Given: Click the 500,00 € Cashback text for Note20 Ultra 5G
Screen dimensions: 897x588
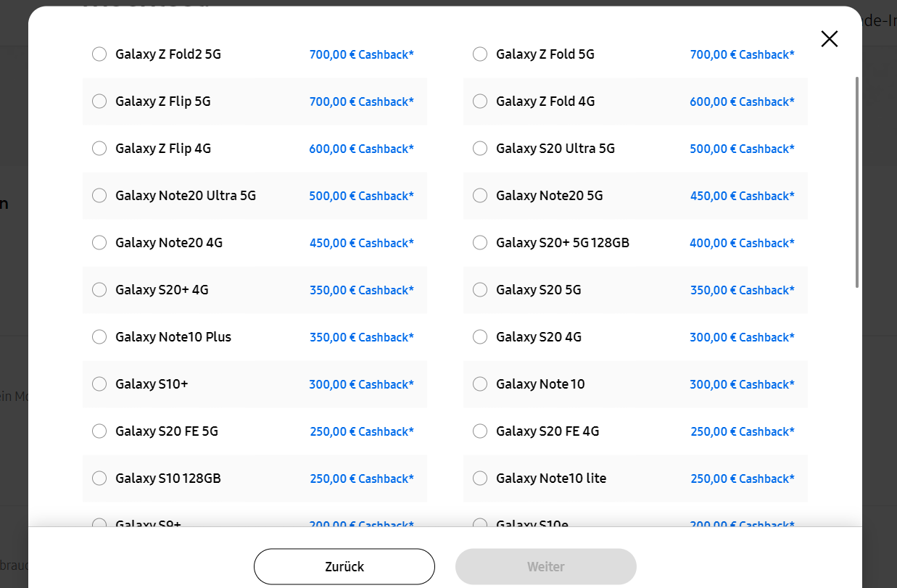Looking at the screenshot, I should coord(362,196).
